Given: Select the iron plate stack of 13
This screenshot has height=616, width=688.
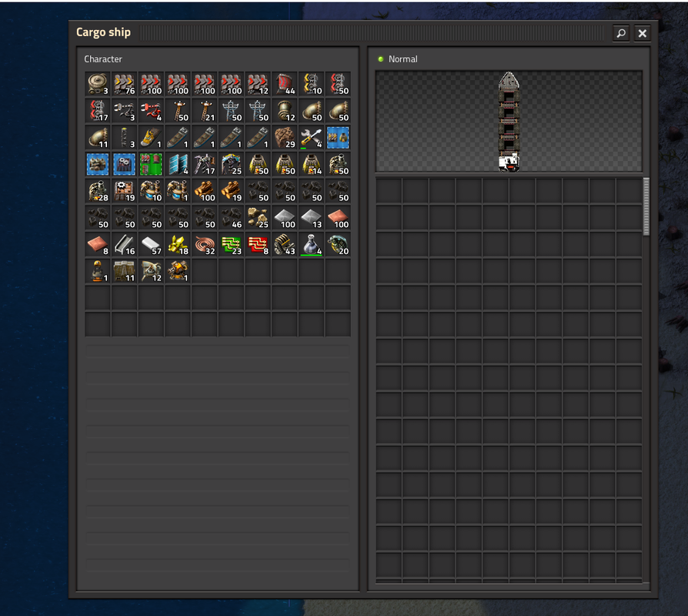Looking at the screenshot, I should pos(311,218).
